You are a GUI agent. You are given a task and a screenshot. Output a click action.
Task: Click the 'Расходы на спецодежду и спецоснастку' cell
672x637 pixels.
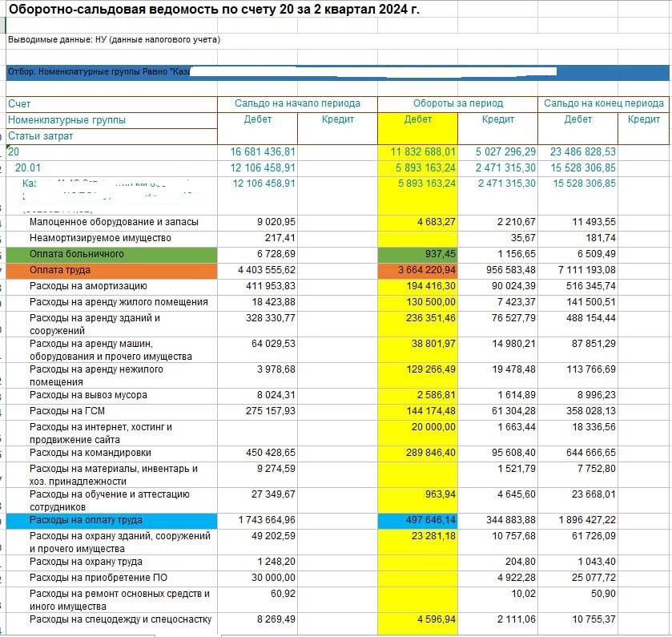[x=120, y=619]
